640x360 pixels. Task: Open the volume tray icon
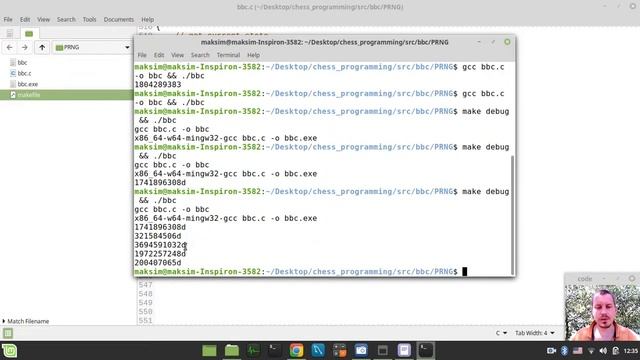point(603,351)
